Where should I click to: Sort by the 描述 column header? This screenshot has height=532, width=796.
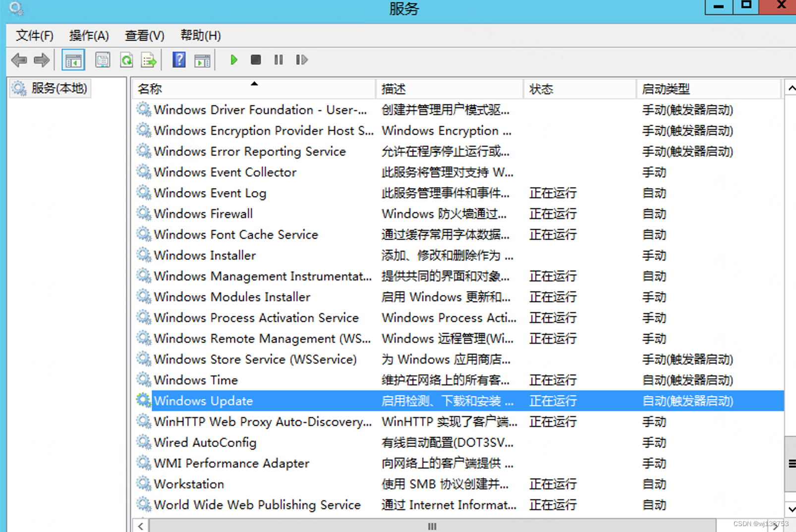click(x=450, y=89)
